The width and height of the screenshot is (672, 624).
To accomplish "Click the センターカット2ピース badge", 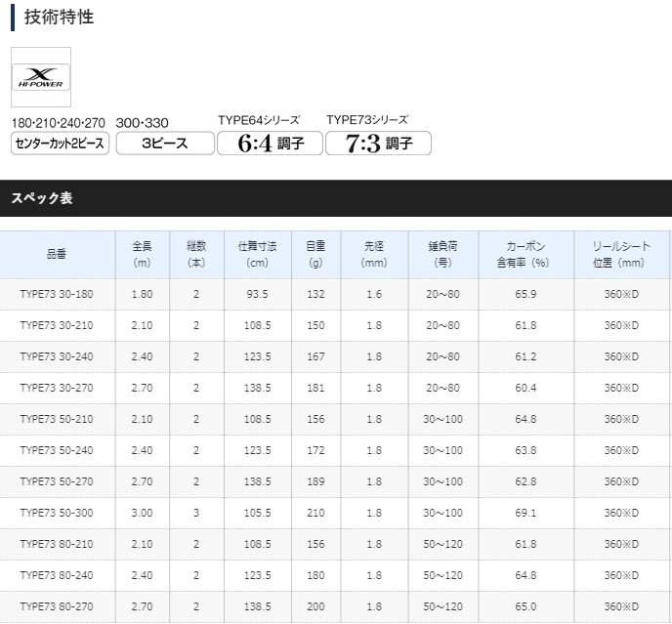I will pyautogui.click(x=58, y=143).
